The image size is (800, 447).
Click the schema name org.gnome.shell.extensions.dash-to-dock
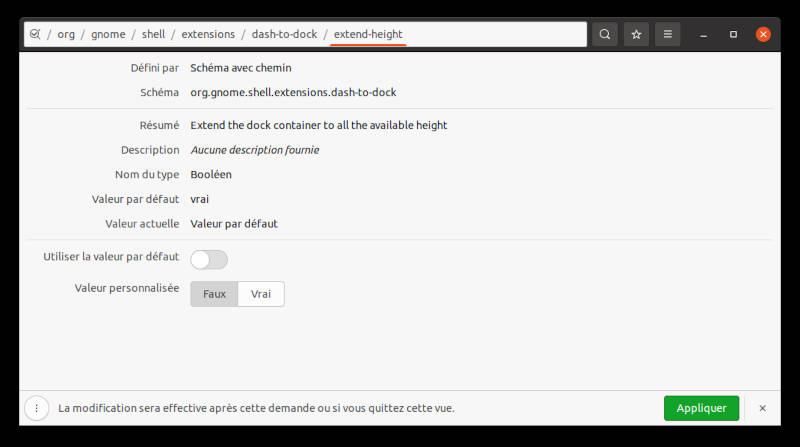293,92
